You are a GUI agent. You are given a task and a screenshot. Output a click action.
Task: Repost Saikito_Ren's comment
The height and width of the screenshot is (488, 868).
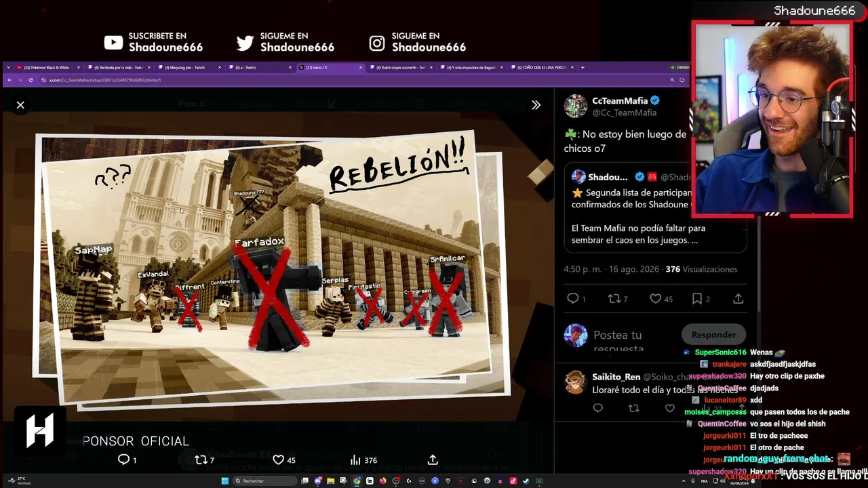633,408
